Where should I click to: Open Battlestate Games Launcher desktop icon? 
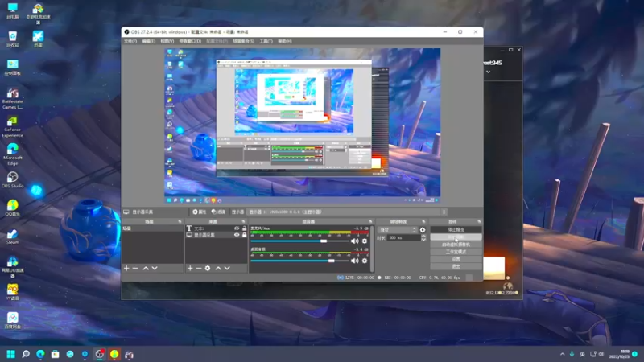click(12, 98)
